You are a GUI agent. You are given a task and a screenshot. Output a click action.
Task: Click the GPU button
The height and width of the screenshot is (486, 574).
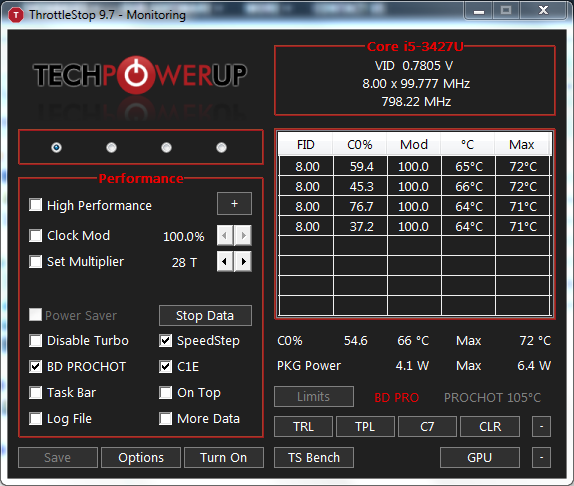pyautogui.click(x=480, y=457)
